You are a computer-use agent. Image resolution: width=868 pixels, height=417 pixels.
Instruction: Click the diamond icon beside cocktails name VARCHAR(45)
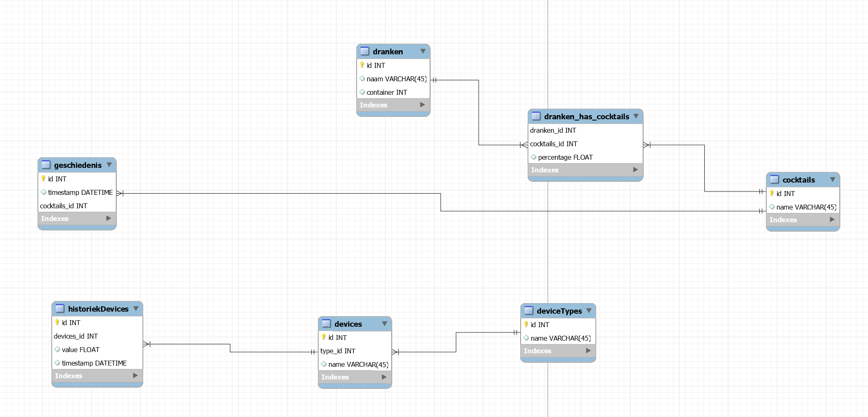[772, 207]
